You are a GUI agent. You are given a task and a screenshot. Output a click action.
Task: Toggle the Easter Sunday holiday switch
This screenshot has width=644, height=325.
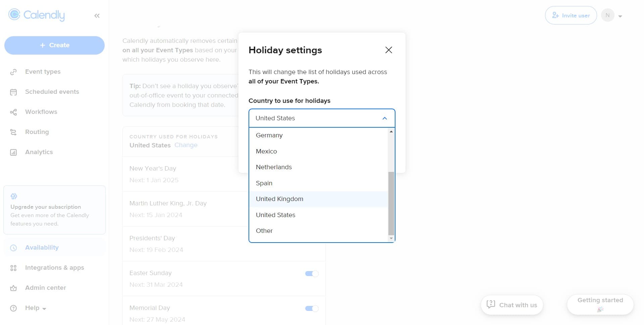[312, 274]
